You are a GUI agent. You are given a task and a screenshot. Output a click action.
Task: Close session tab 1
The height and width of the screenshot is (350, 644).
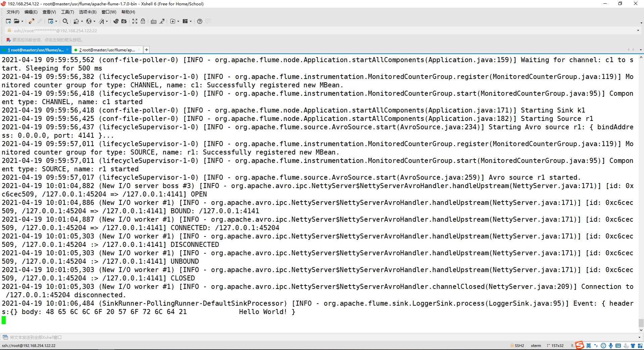[x=67, y=50]
